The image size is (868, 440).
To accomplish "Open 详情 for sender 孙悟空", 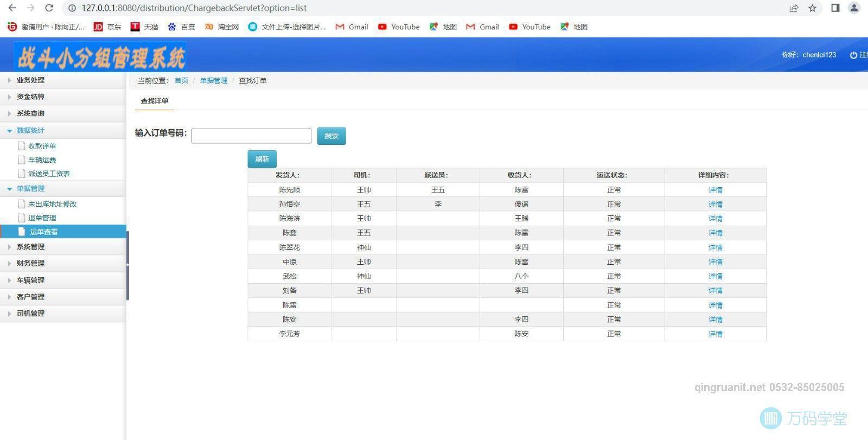I will click(715, 204).
